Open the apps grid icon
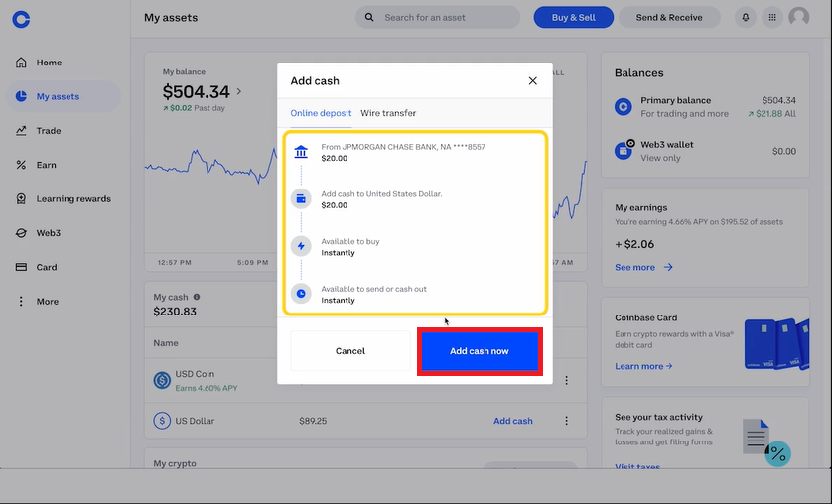 tap(772, 18)
